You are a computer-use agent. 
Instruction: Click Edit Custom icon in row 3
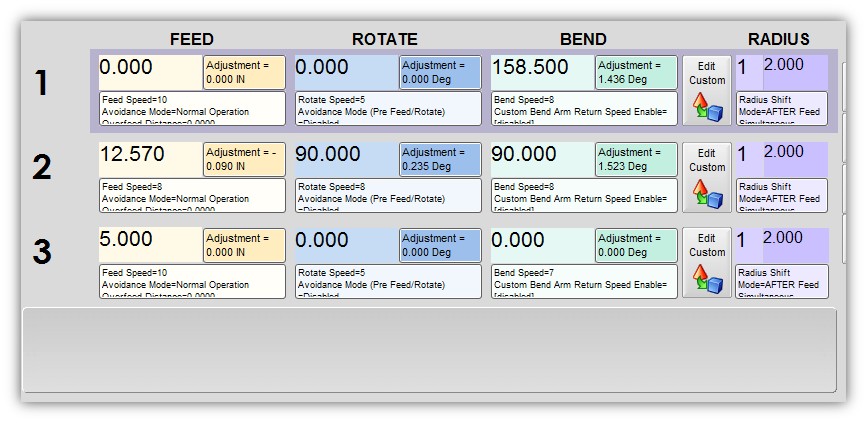[x=707, y=262]
